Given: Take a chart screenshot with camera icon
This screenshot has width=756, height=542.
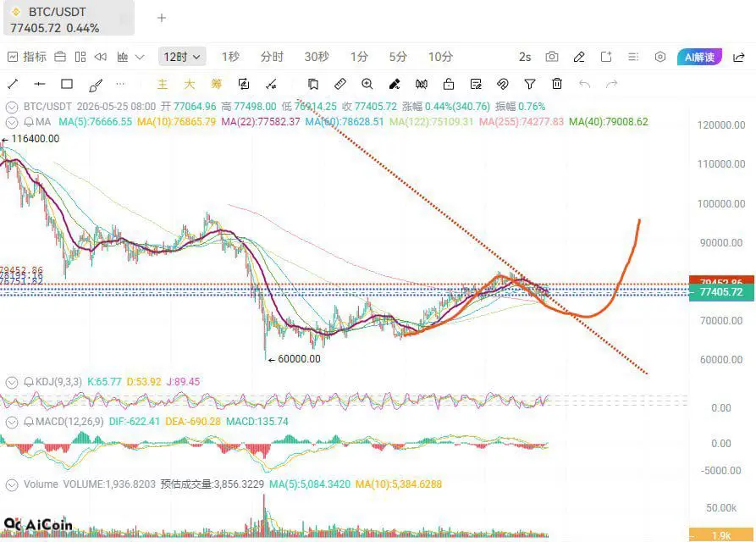Looking at the screenshot, I should [x=552, y=57].
